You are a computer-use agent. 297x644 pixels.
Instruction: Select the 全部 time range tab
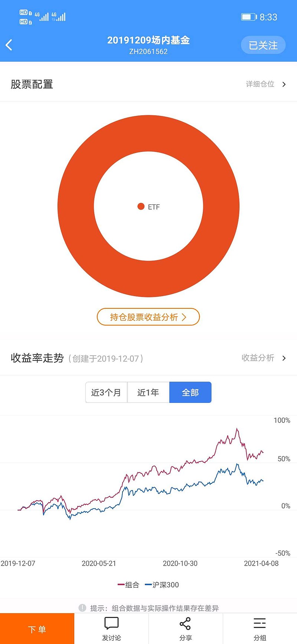coord(190,392)
